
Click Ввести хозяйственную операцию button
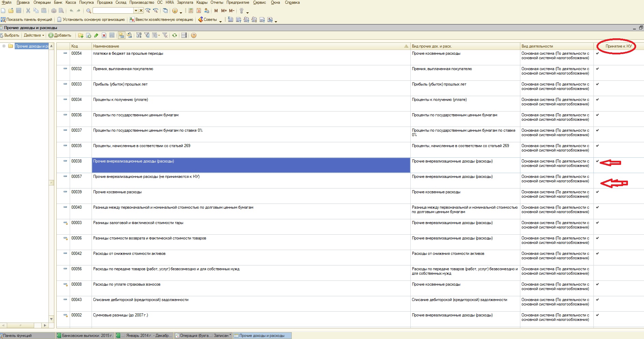[161, 19]
